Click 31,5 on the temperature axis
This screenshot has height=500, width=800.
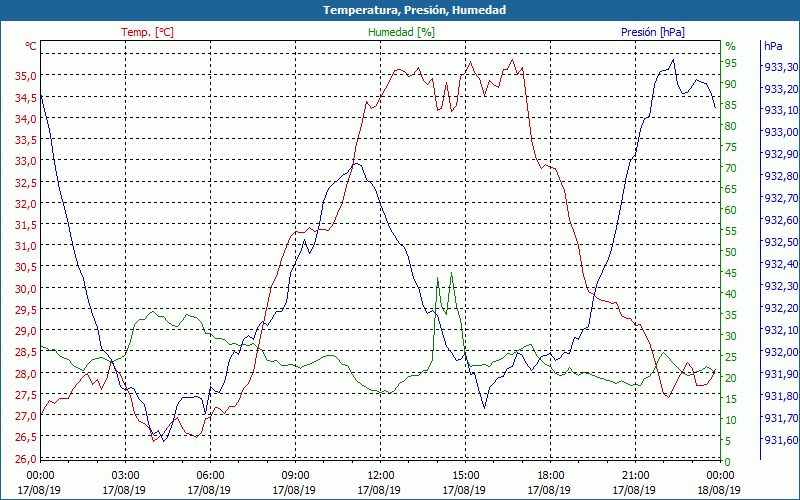[25, 225]
